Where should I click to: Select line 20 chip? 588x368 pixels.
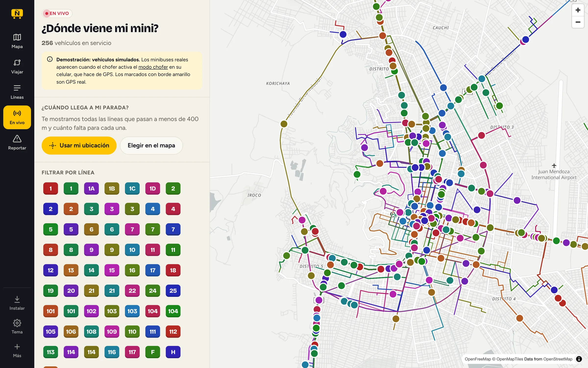point(71,291)
